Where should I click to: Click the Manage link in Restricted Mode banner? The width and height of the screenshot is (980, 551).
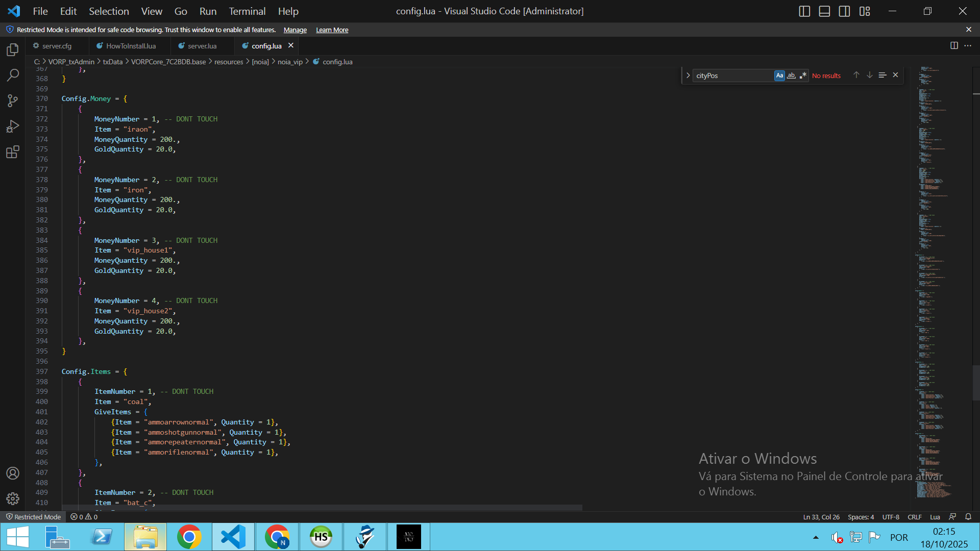tap(295, 30)
